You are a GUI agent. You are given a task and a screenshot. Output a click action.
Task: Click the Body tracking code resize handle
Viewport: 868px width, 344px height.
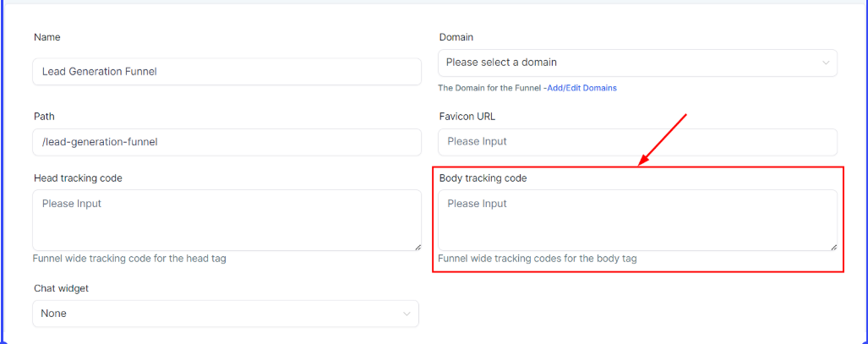(x=833, y=247)
